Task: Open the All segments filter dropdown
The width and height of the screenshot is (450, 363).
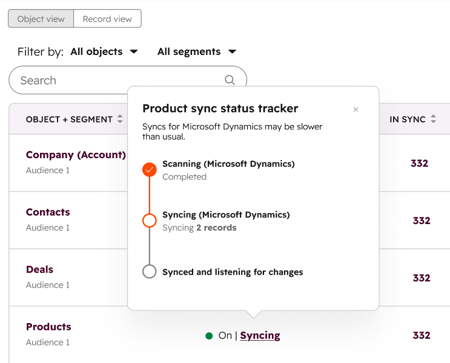Action: pos(197,52)
